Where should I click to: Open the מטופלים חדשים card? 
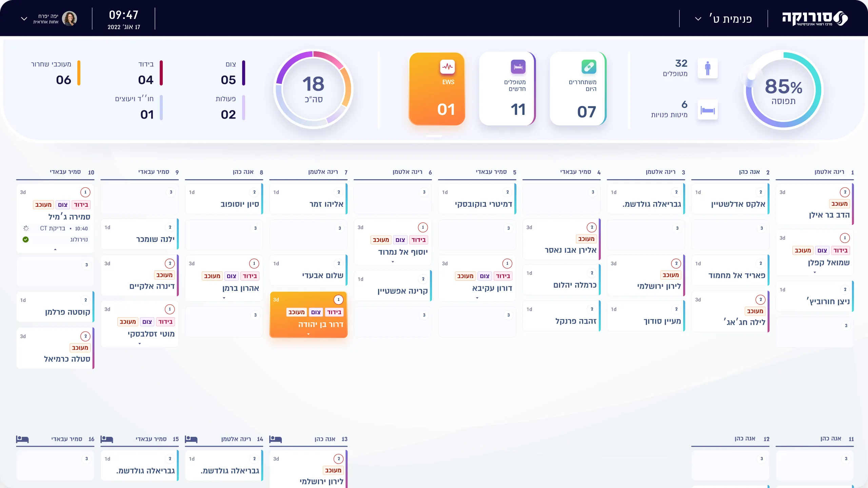507,89
